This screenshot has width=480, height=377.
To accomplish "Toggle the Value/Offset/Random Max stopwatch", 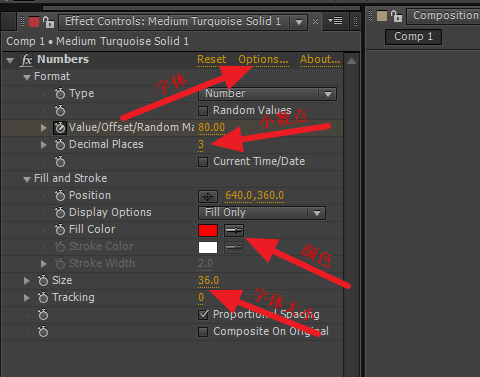I will (x=60, y=128).
